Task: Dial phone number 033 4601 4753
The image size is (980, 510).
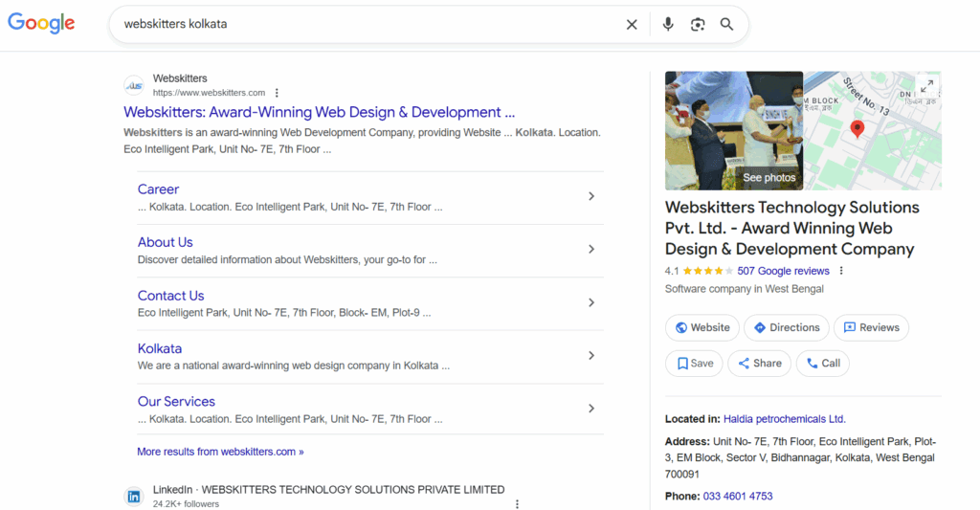Action: (x=738, y=496)
